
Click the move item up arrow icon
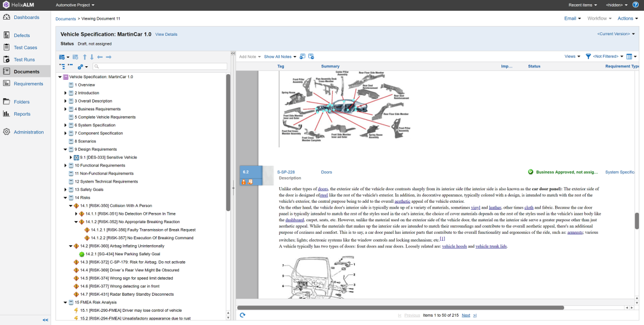click(85, 57)
